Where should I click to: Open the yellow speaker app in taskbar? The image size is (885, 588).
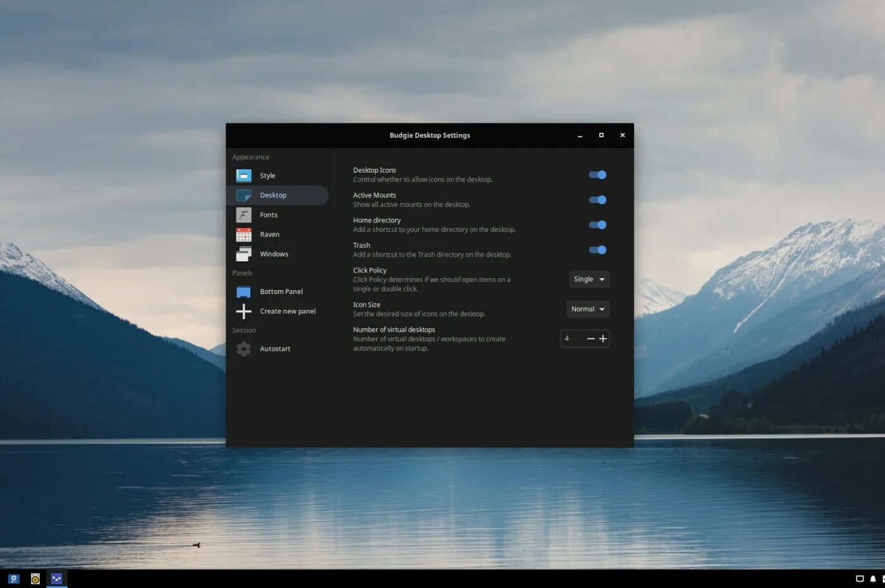(35, 579)
